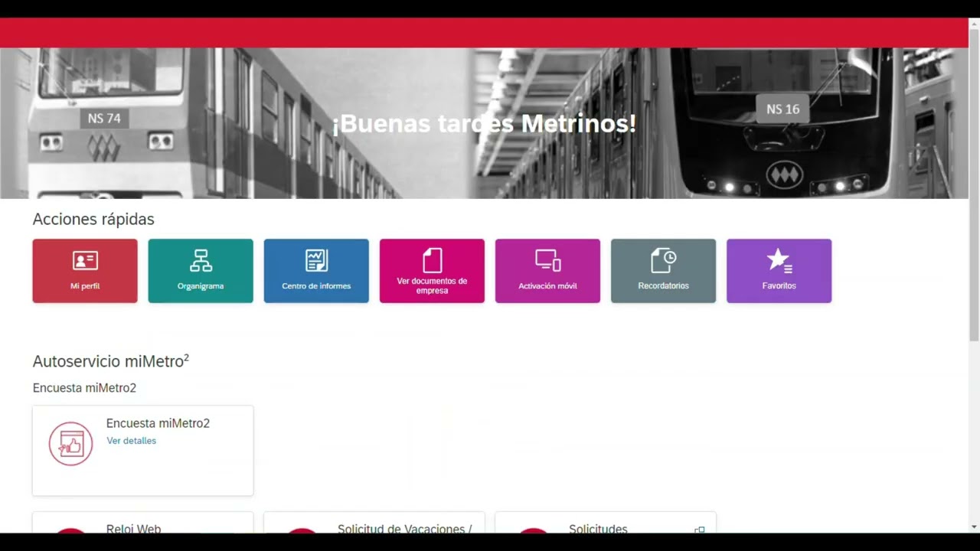The height and width of the screenshot is (551, 980).
Task: Open the Recordatorios tile
Action: [663, 271]
